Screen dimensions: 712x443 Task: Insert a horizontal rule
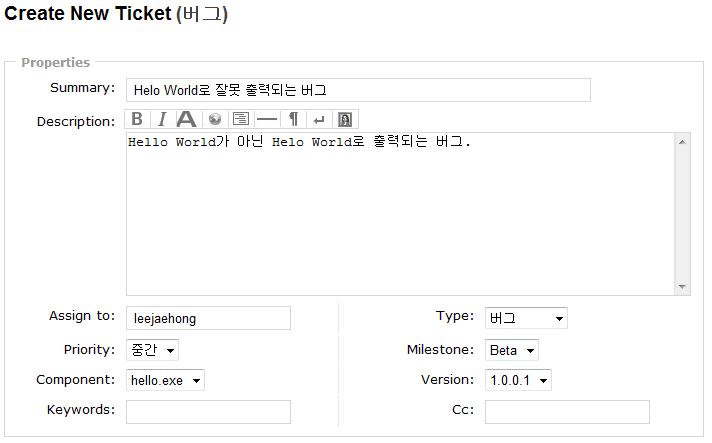pos(266,119)
